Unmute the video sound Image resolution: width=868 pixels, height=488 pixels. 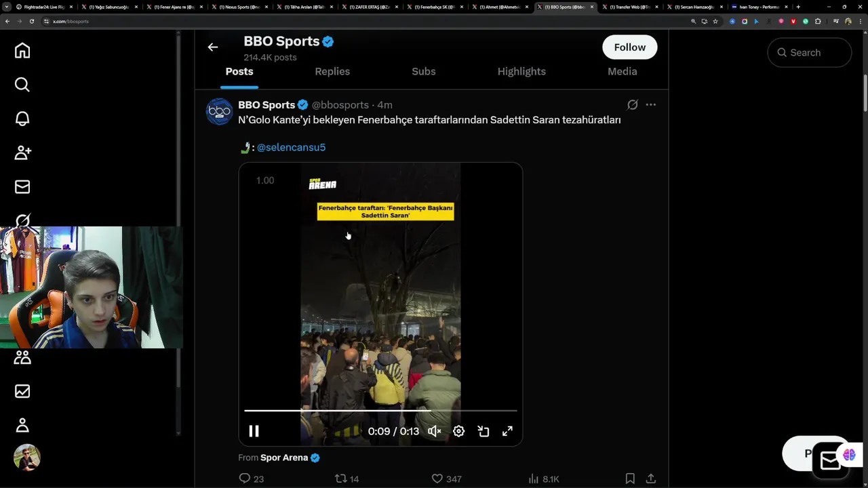tap(435, 431)
